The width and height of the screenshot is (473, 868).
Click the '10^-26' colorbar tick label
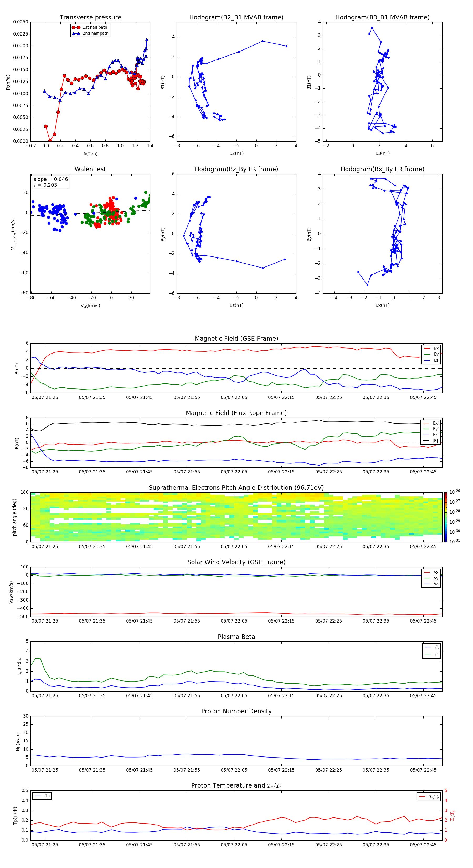pyautogui.click(x=455, y=492)
